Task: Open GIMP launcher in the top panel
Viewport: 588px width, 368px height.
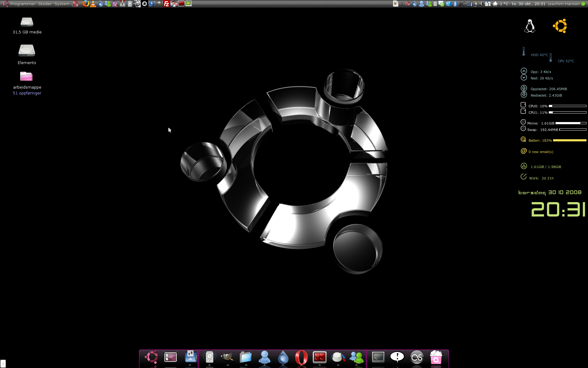Action: 159,4
